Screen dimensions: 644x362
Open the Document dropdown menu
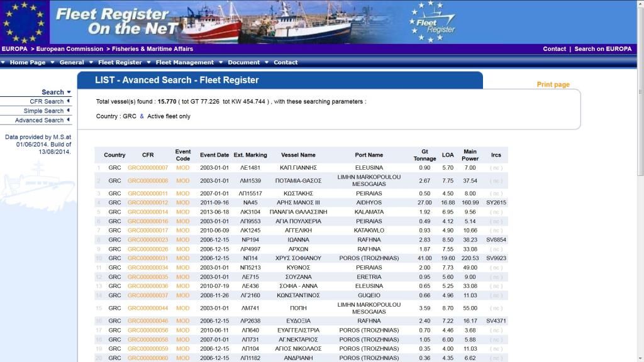(243, 62)
